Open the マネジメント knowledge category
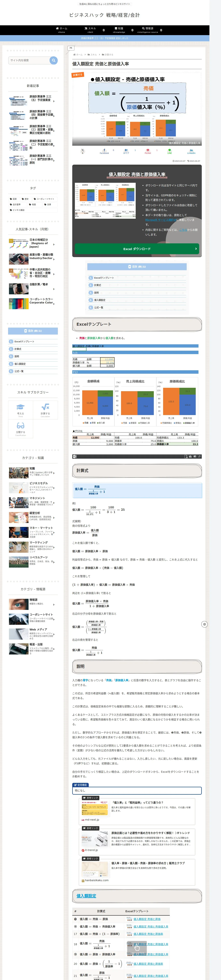The image size is (221, 980). (33, 503)
